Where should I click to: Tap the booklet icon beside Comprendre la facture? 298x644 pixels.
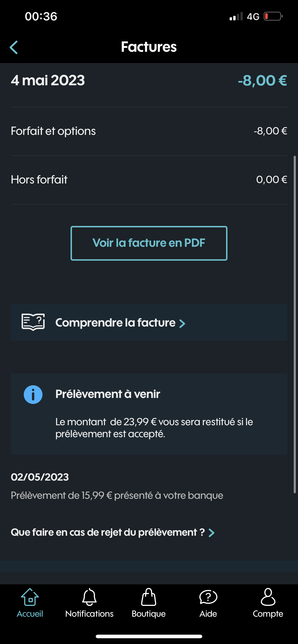point(33,322)
